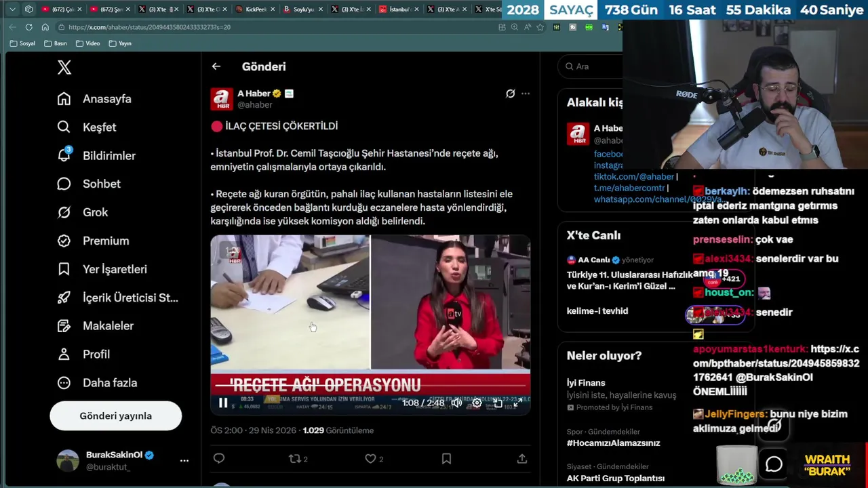Screen dimensions: 868x488
Task: Click favorite star in address bar
Action: [540, 27]
